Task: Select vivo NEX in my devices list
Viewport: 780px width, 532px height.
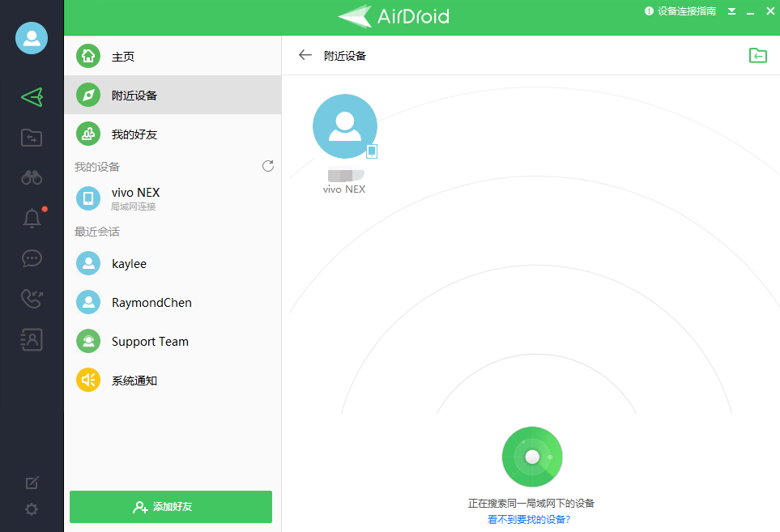Action: tap(173, 198)
